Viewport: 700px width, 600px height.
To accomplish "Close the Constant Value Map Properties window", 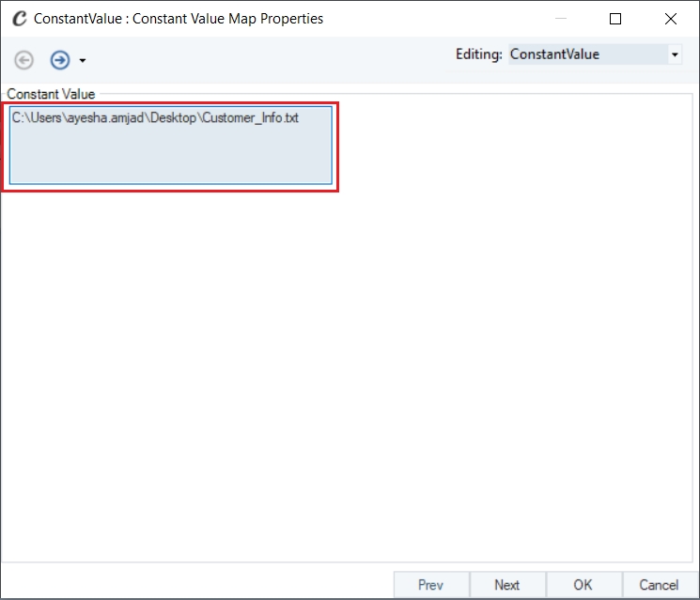I will 671,19.
